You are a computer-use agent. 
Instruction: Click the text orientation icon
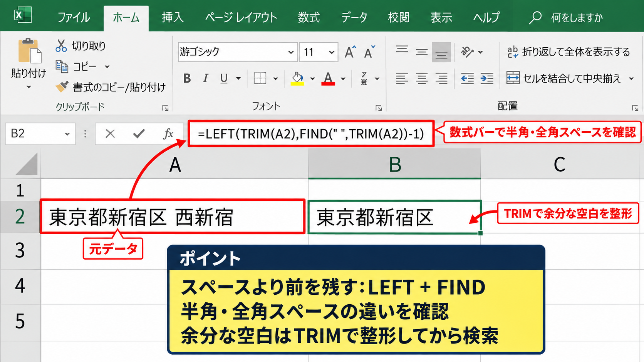(x=467, y=52)
